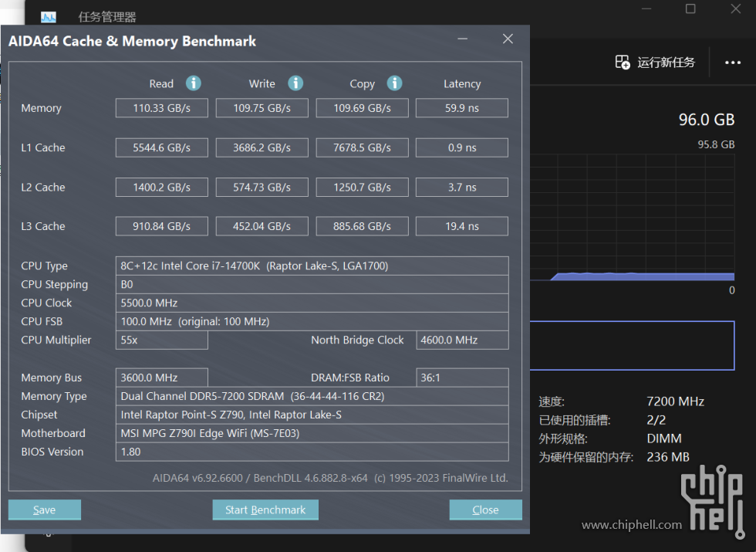Click Memory Write value 109.75 GB/s

tap(262, 108)
